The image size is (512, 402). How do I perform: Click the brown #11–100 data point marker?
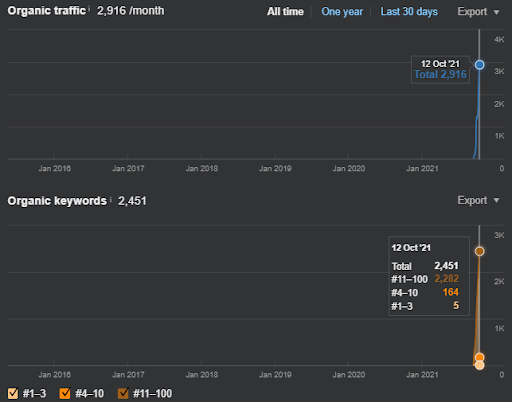[x=479, y=251]
